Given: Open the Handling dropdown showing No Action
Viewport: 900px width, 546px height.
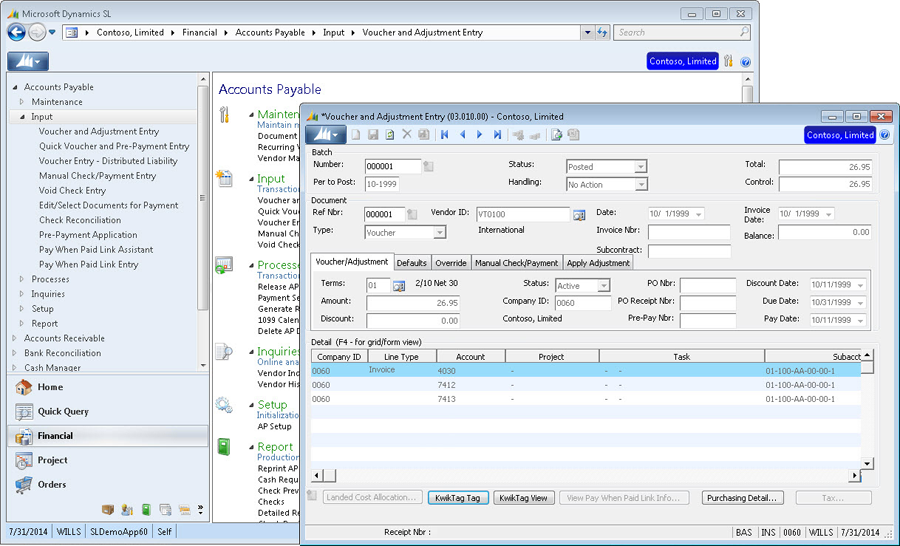Looking at the screenshot, I should [x=641, y=185].
